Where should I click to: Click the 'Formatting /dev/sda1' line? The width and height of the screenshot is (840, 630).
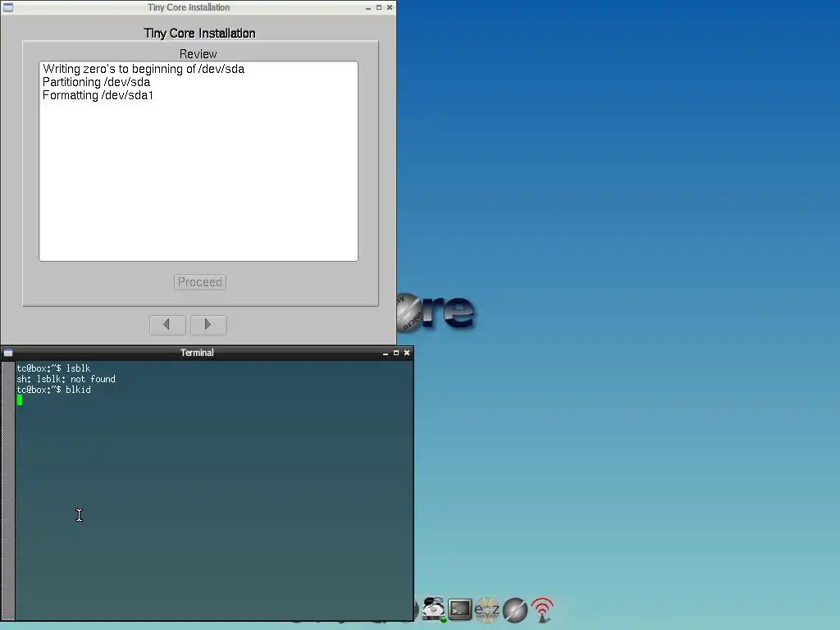(98, 95)
